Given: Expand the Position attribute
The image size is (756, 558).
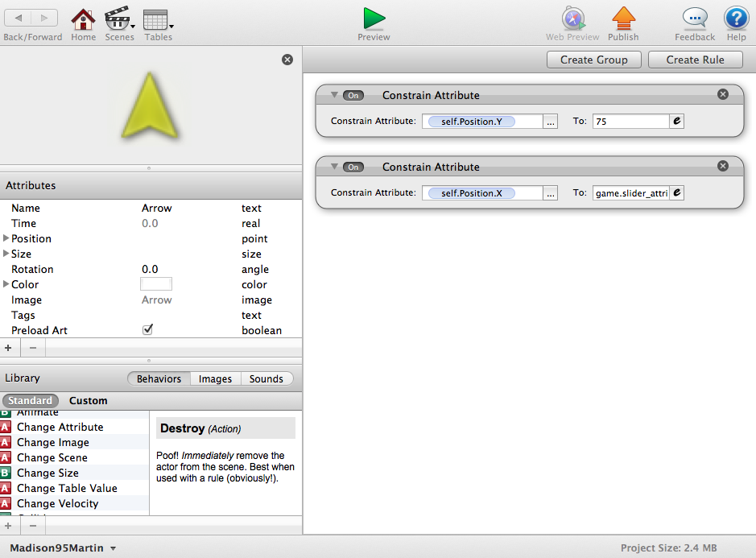Looking at the screenshot, I should point(6,238).
